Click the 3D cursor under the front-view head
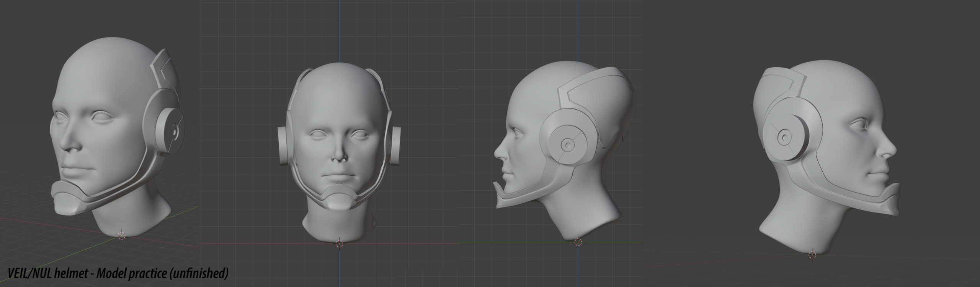This screenshot has width=980, height=287. point(339,243)
